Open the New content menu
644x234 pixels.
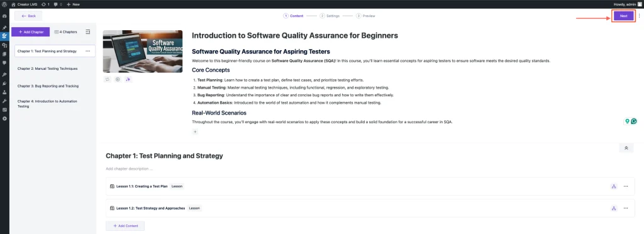[x=73, y=4]
